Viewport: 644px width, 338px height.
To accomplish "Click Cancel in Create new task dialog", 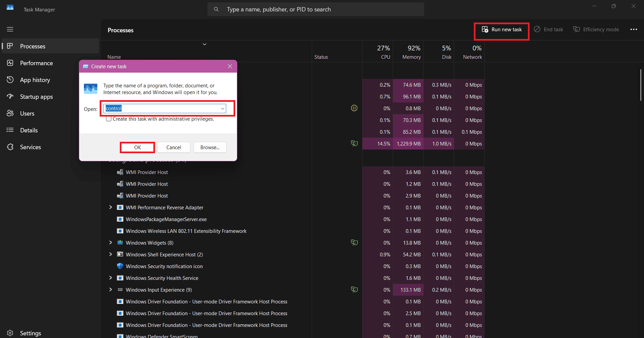I will coord(174,147).
